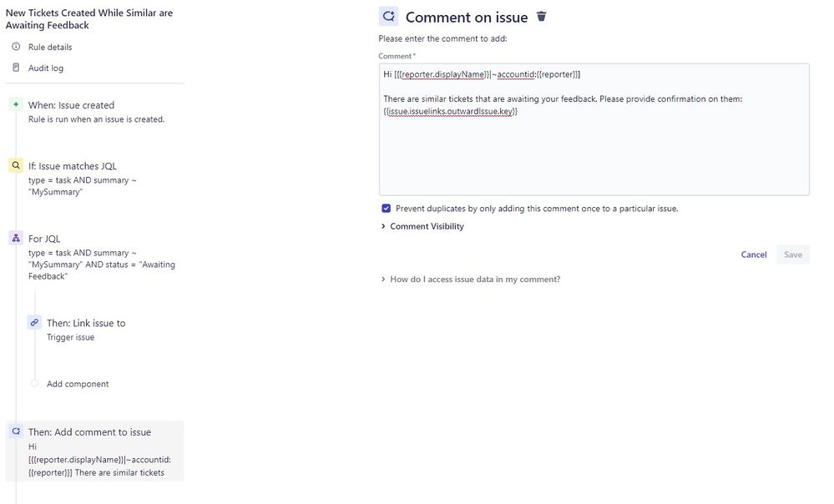Click the trash icon beside Comment on issue

click(x=541, y=17)
